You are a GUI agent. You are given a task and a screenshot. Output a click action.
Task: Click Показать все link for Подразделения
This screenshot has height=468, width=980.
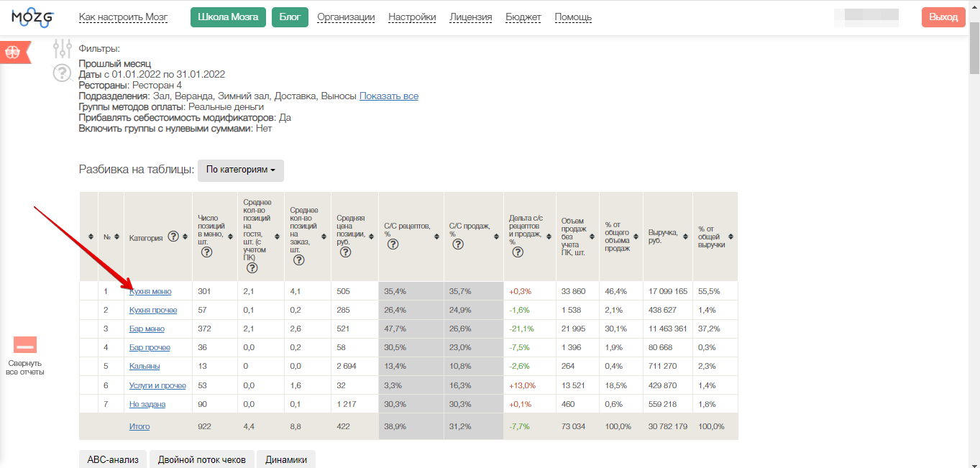[x=389, y=96]
